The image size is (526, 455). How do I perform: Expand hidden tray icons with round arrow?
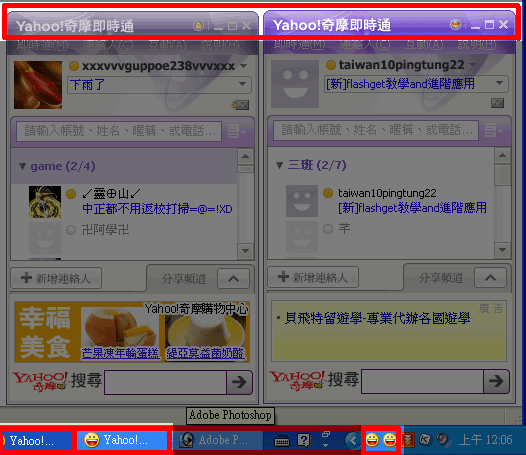coord(352,440)
